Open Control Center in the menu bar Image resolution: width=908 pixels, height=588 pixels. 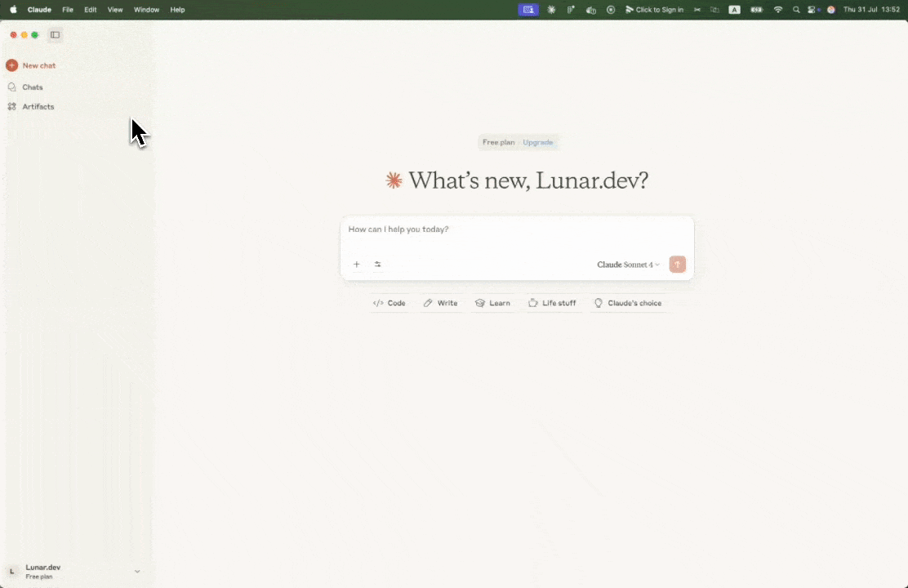click(812, 10)
